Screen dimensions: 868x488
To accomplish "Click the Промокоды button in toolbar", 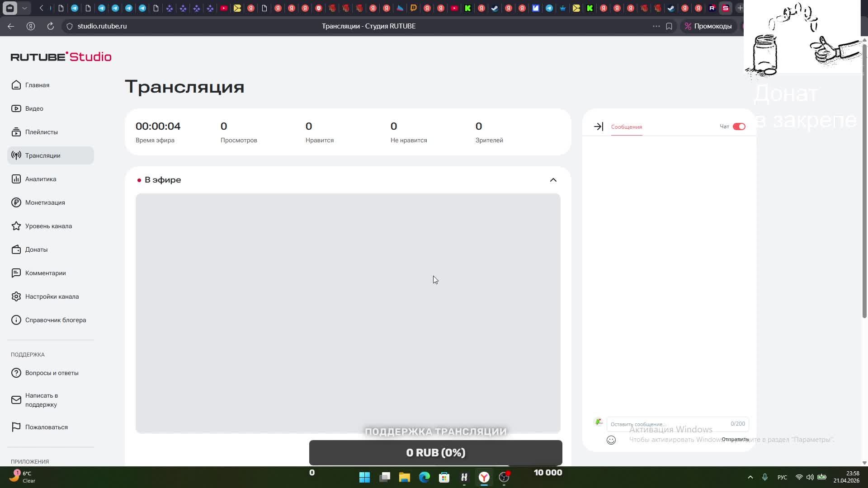I will [x=708, y=26].
